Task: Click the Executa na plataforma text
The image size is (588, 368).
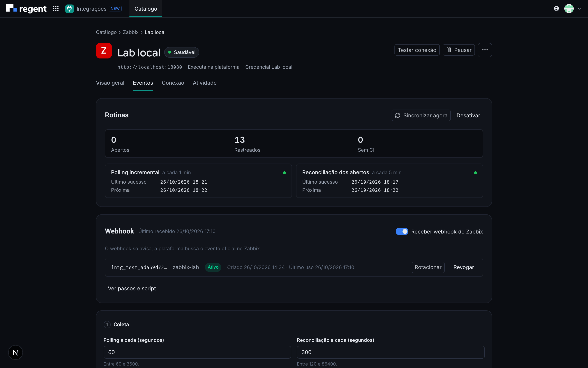Action: pos(214,67)
